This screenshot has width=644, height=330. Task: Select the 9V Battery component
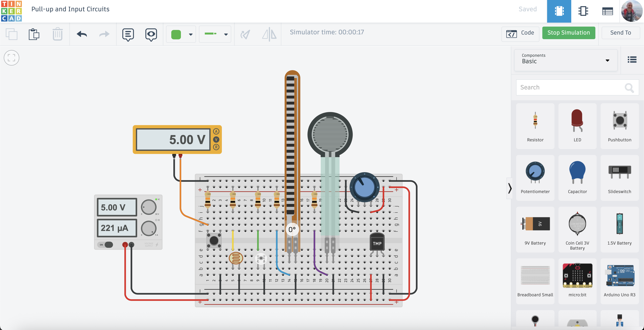(535, 229)
